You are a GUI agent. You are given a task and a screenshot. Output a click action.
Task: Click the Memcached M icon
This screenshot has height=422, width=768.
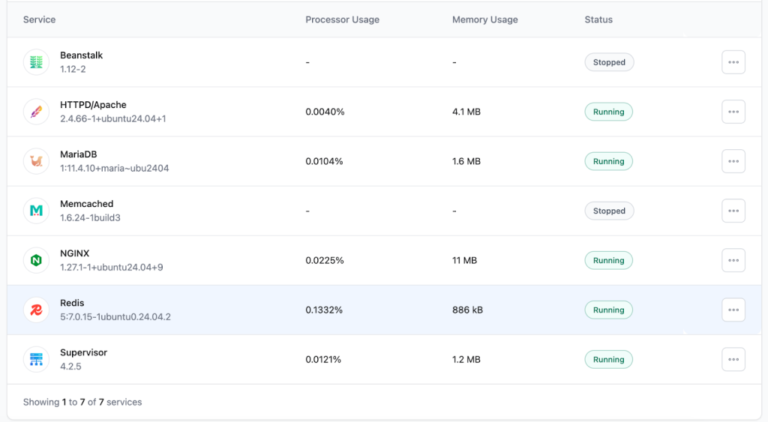pyautogui.click(x=36, y=211)
